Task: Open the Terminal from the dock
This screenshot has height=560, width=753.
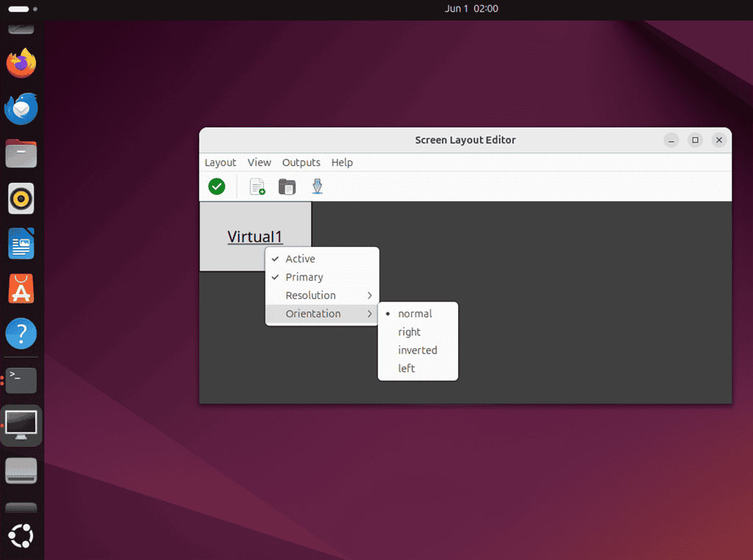Action: (x=21, y=381)
